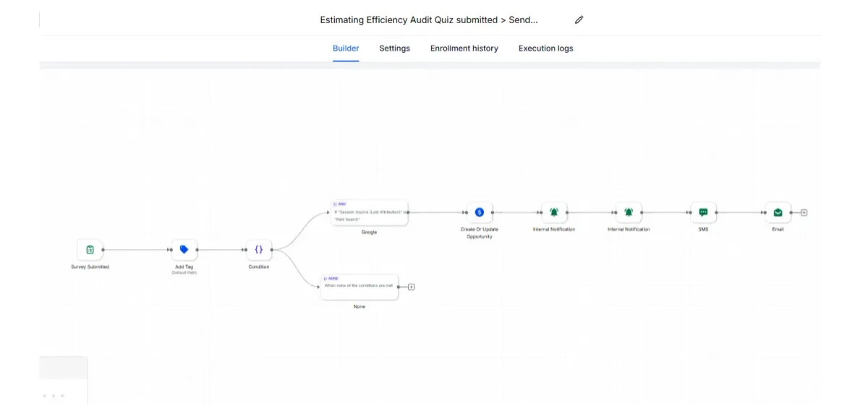Edit workflow name with pencil icon
The height and width of the screenshot is (404, 868).
tap(579, 20)
